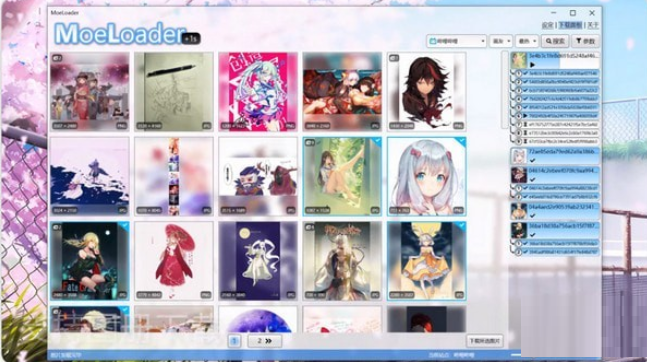Deselect the checkmark on bottom-row first thumbnail

[x=124, y=311]
